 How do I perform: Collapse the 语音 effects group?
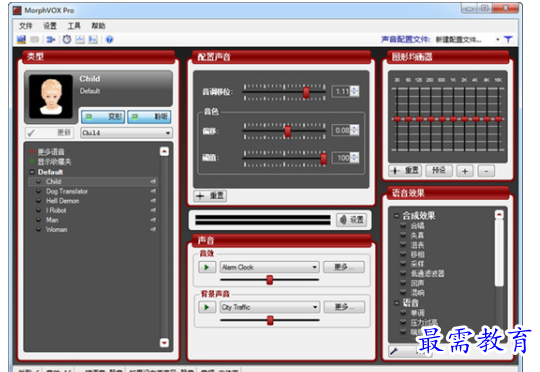point(396,303)
